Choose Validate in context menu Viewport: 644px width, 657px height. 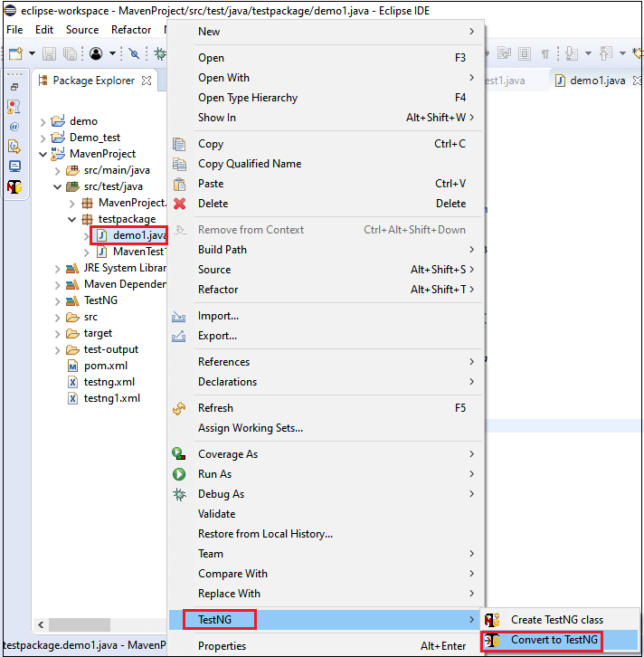(325, 514)
